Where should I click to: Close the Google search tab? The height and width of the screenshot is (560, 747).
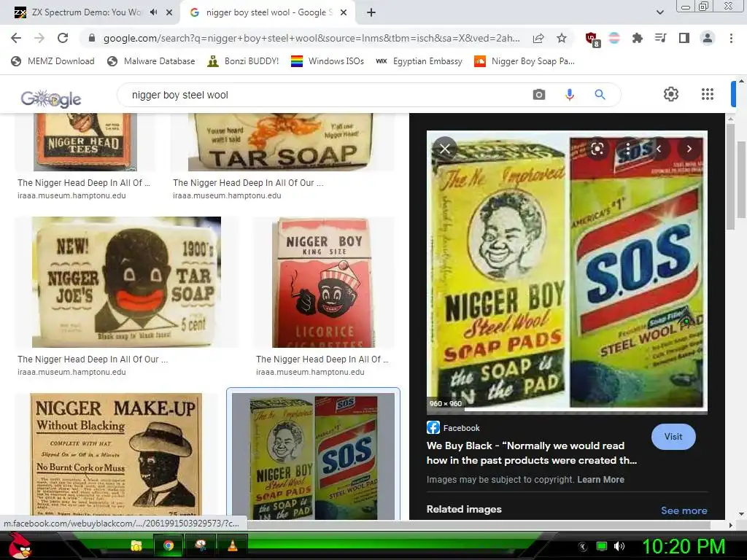344,12
